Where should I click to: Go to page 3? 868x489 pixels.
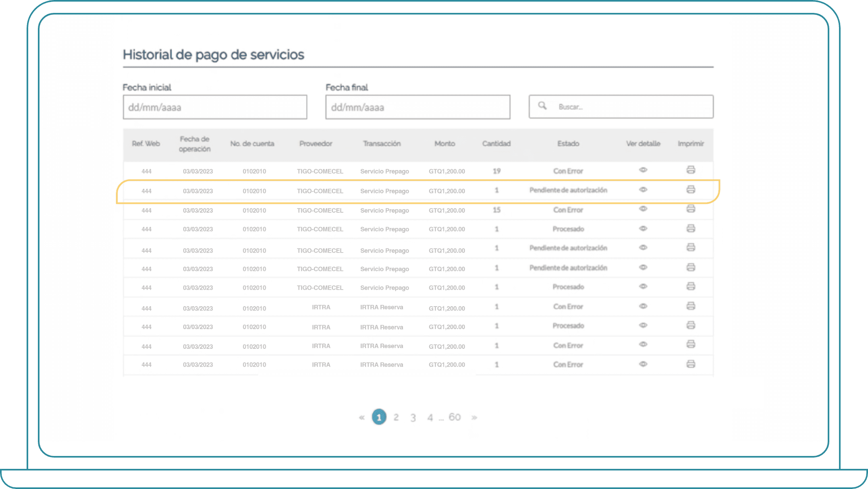click(x=413, y=418)
